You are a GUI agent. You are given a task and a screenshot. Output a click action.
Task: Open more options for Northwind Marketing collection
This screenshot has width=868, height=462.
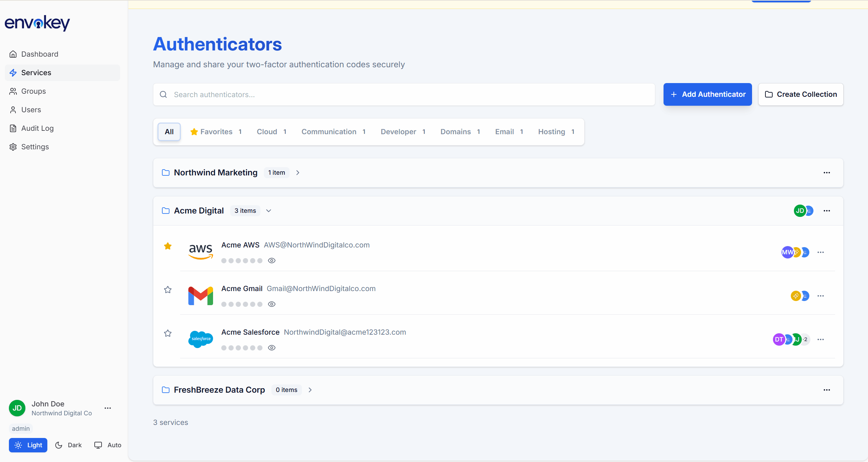[x=827, y=173]
